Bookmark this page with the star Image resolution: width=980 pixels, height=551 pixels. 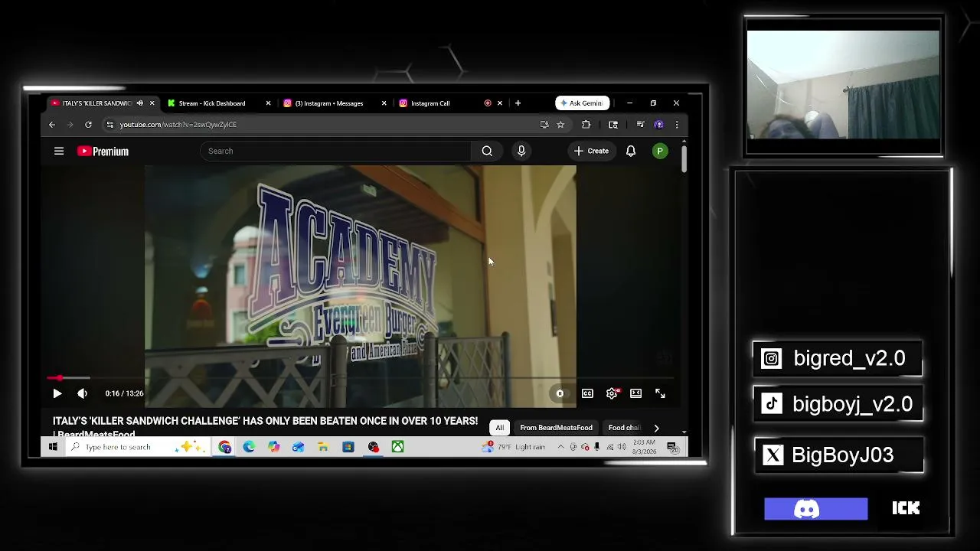(x=560, y=125)
